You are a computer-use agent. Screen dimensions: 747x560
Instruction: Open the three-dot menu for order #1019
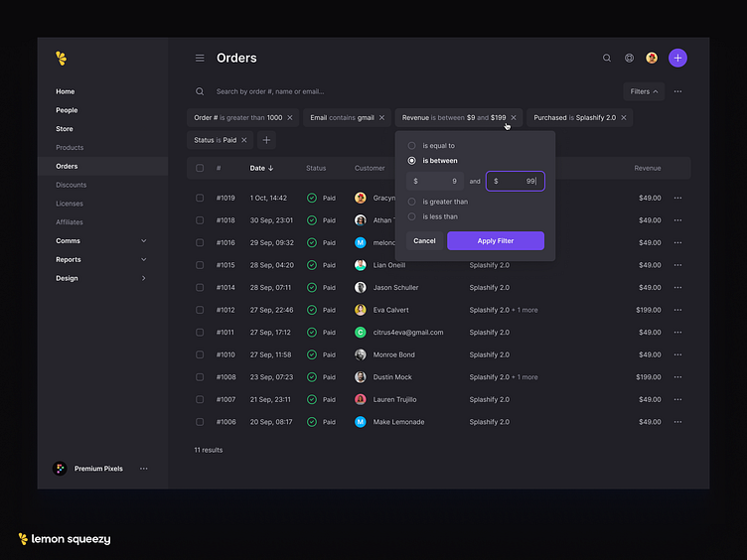coord(677,198)
